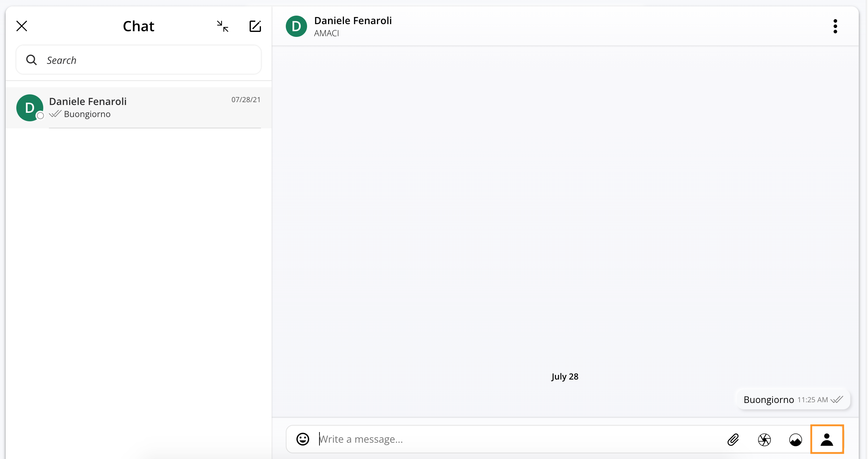Click the read checkmarks on the Buongiorno message

click(x=837, y=399)
